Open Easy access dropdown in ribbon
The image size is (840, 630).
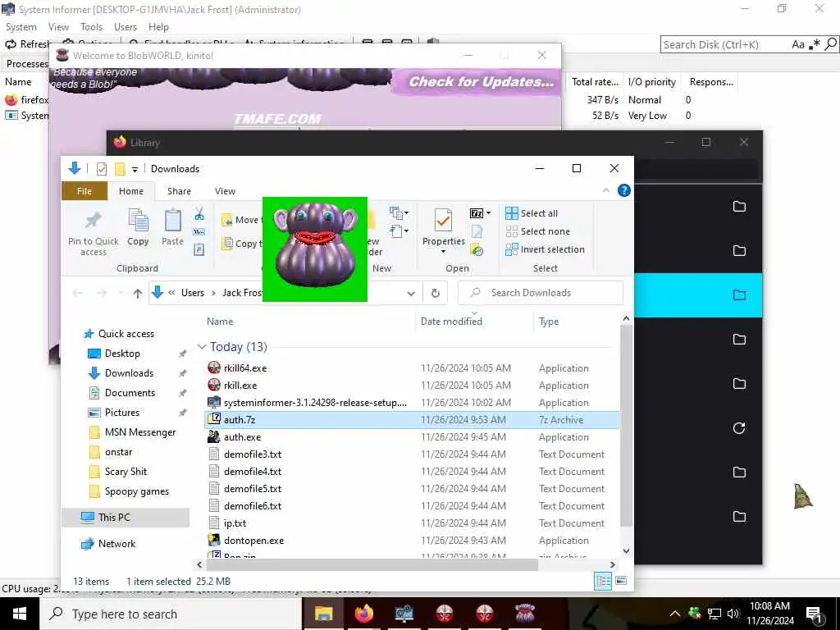(399, 231)
